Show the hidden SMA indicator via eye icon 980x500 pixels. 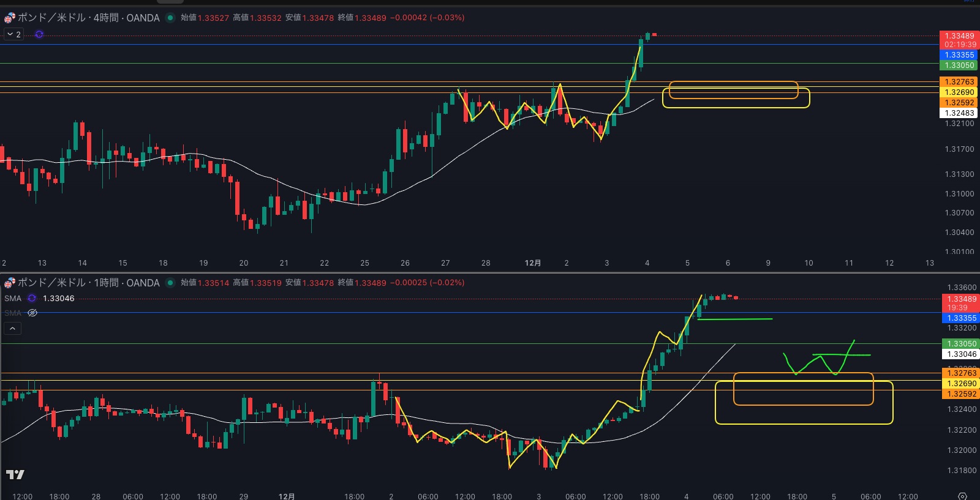(x=32, y=313)
